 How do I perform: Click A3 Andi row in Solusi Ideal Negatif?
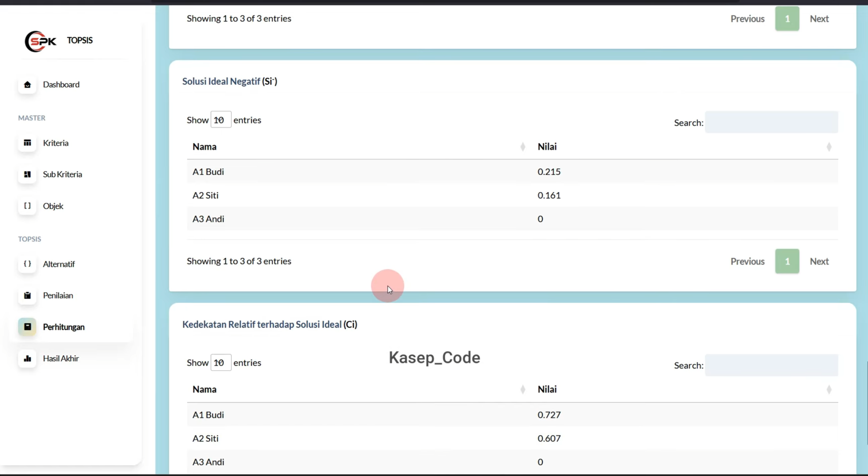pos(512,218)
